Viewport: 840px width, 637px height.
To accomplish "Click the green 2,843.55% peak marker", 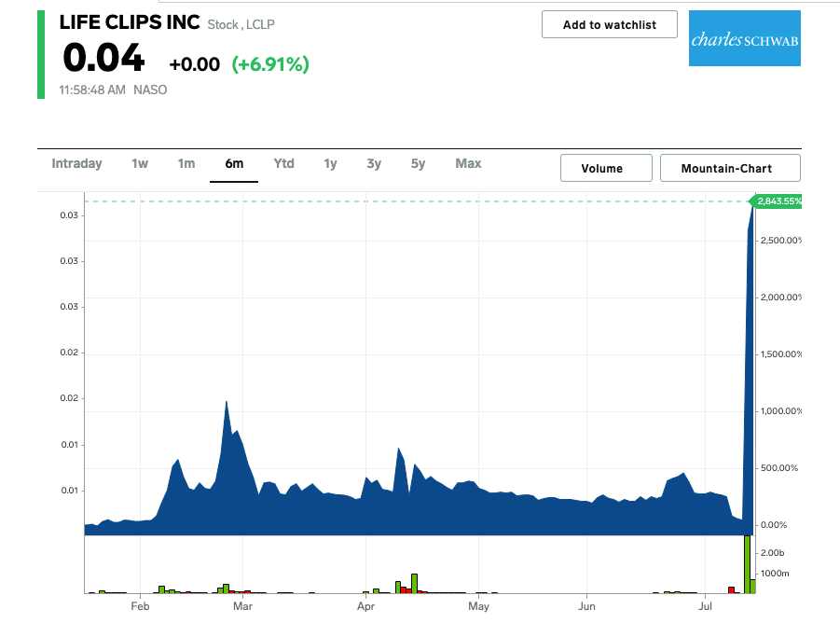I will [x=778, y=201].
